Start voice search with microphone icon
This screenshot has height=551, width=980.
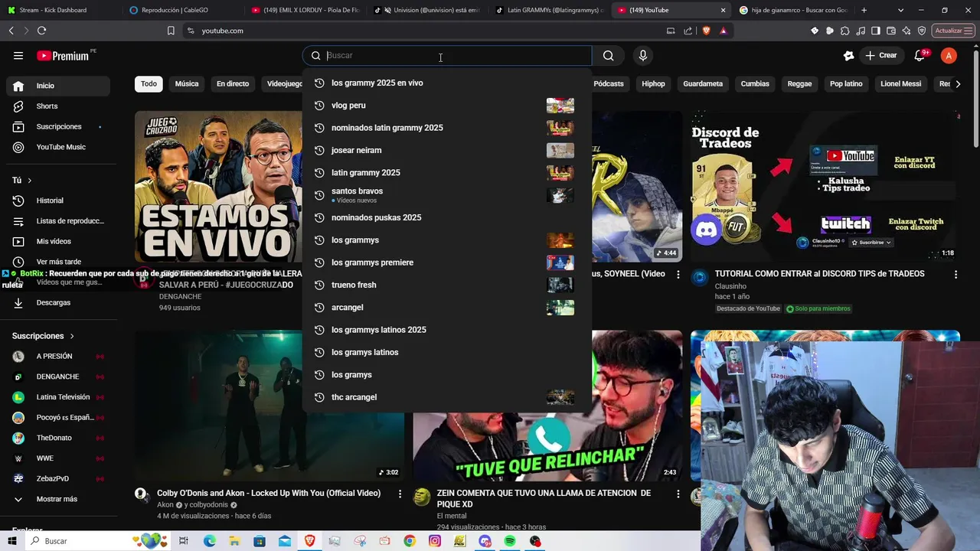[642, 55]
